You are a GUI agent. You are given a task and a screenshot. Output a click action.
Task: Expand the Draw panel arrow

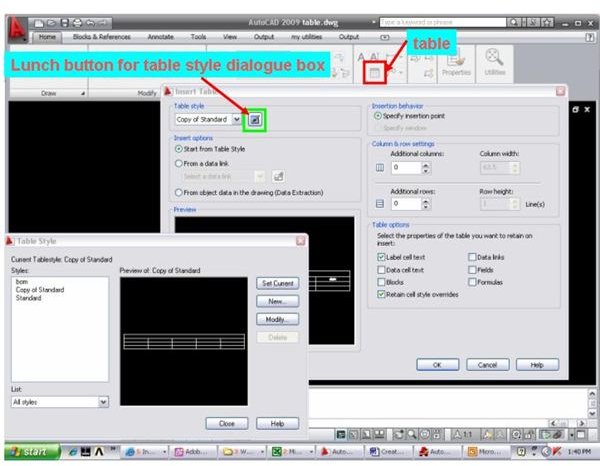coord(83,93)
